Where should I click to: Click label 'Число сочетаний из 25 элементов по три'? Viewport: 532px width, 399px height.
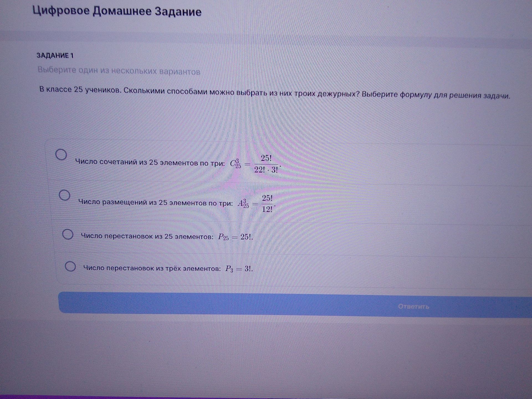[150, 162]
